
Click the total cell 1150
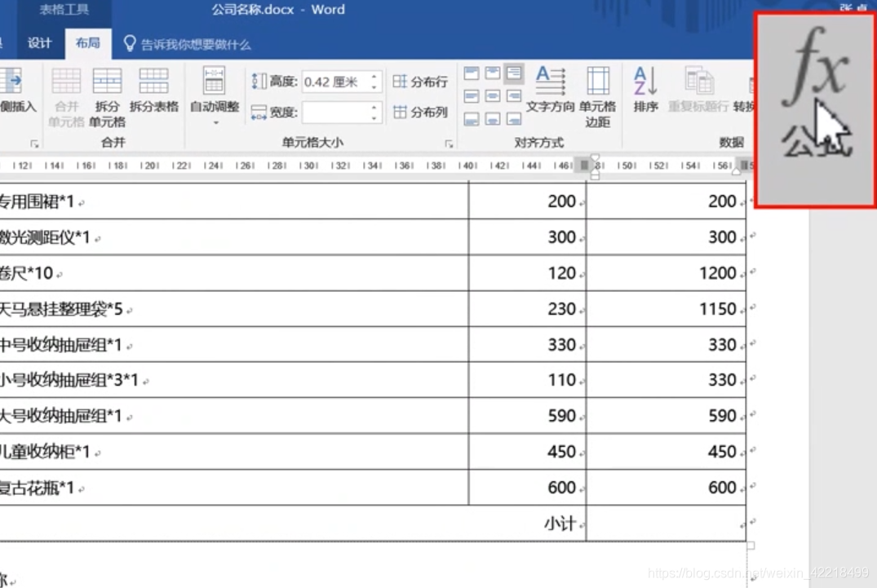pos(667,308)
